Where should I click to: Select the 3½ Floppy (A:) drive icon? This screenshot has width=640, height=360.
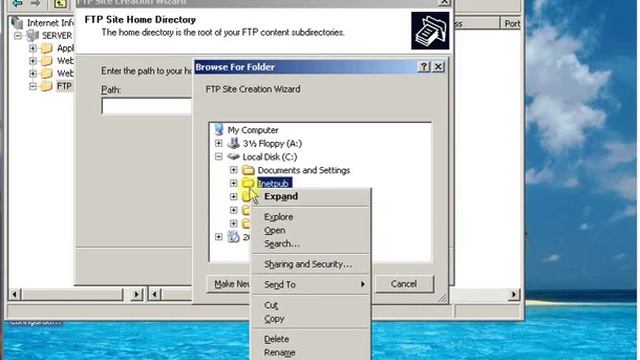pos(233,143)
